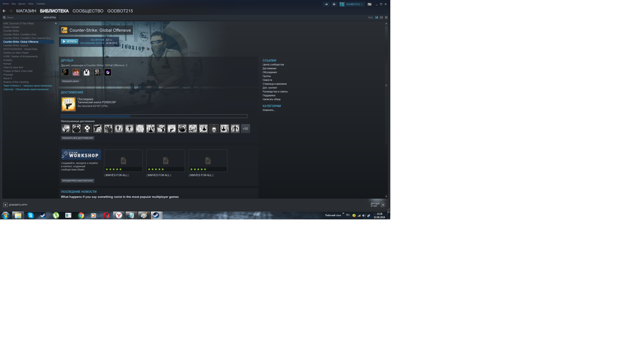This screenshot has width=644, height=362.
Task: Select the detail view layout icon
Action: click(x=376, y=17)
